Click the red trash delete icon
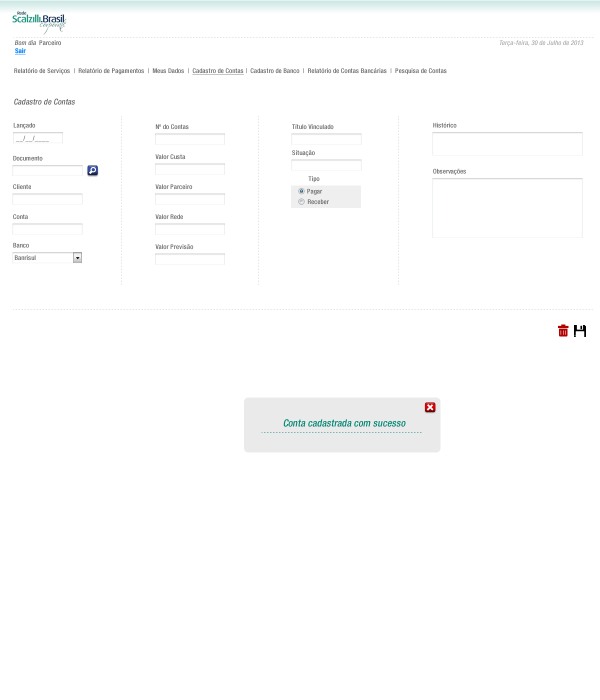 point(563,331)
